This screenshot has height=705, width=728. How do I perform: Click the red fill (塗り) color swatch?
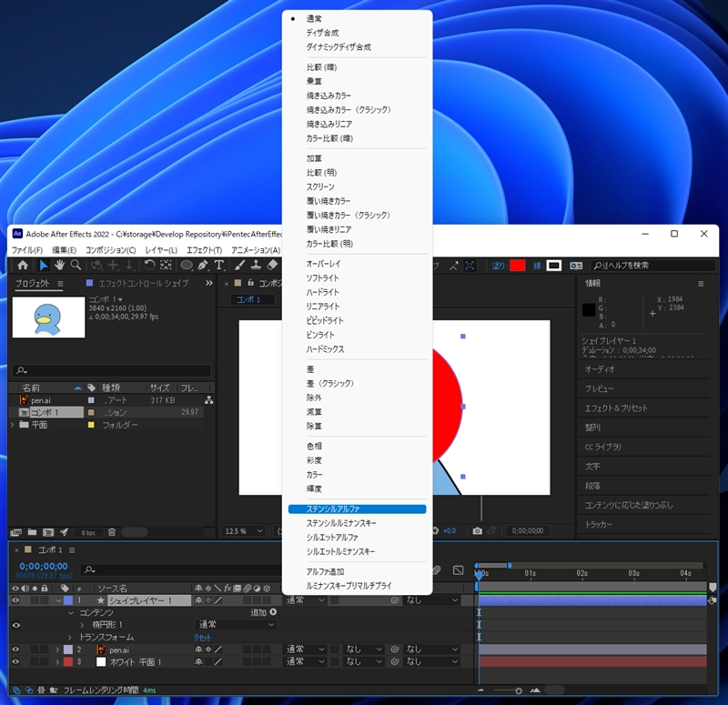click(517, 266)
